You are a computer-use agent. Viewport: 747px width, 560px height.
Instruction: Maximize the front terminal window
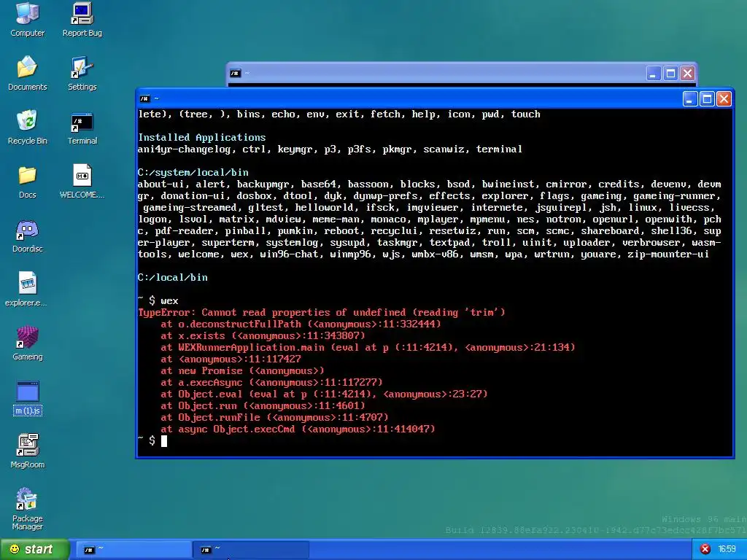click(707, 99)
